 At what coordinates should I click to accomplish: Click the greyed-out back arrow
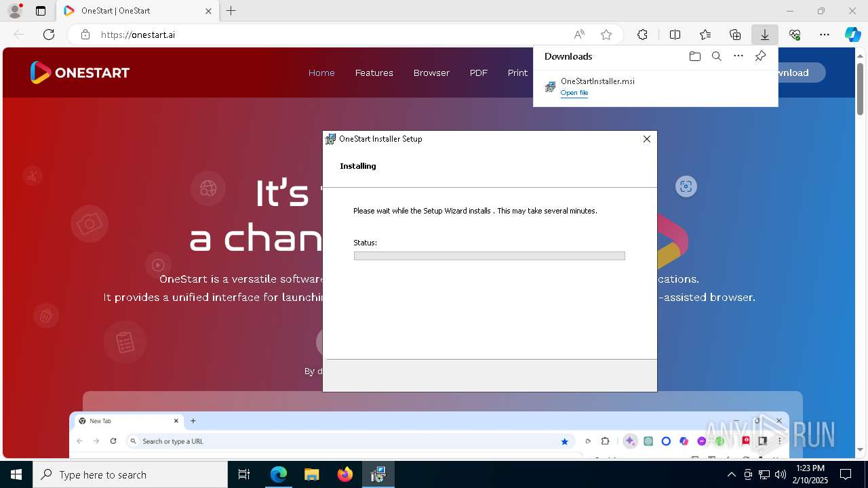click(19, 35)
